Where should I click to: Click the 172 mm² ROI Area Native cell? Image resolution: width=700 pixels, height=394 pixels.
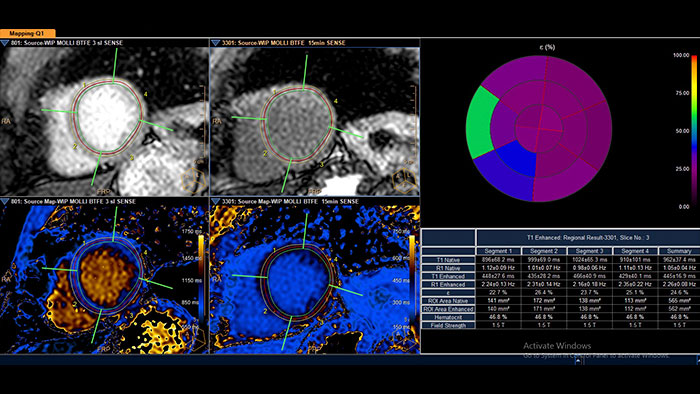coord(544,301)
